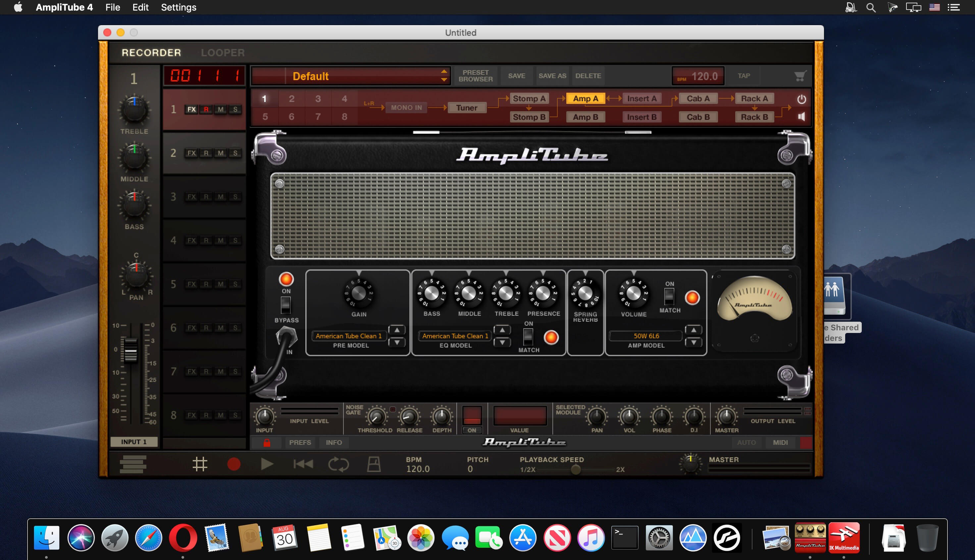975x560 pixels.
Task: Open the shopping cart store icon
Action: 800,76
